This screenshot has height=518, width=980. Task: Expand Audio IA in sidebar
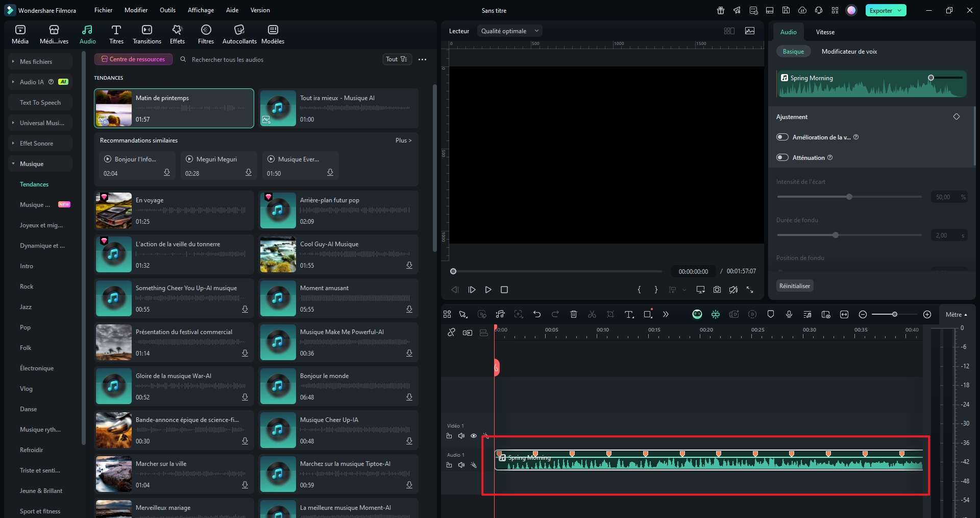[x=40, y=82]
